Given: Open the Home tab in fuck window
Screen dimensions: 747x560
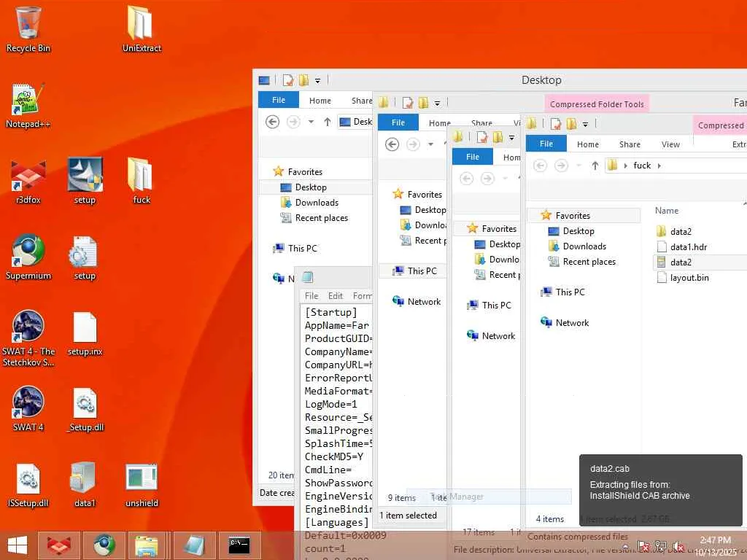Looking at the screenshot, I should point(588,144).
